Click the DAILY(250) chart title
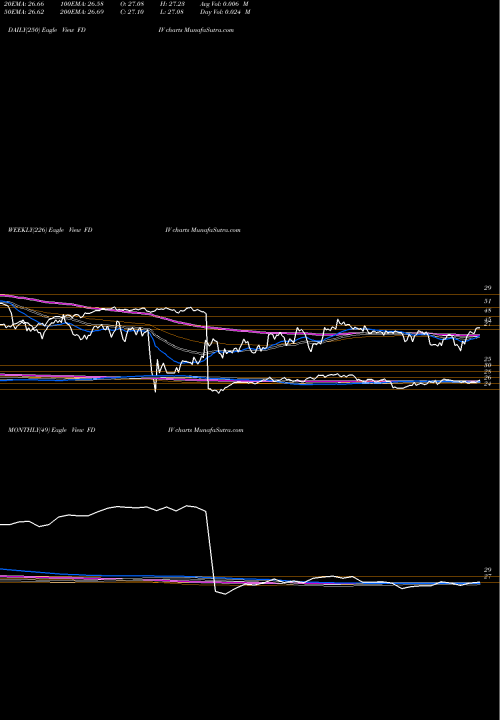 point(47,30)
